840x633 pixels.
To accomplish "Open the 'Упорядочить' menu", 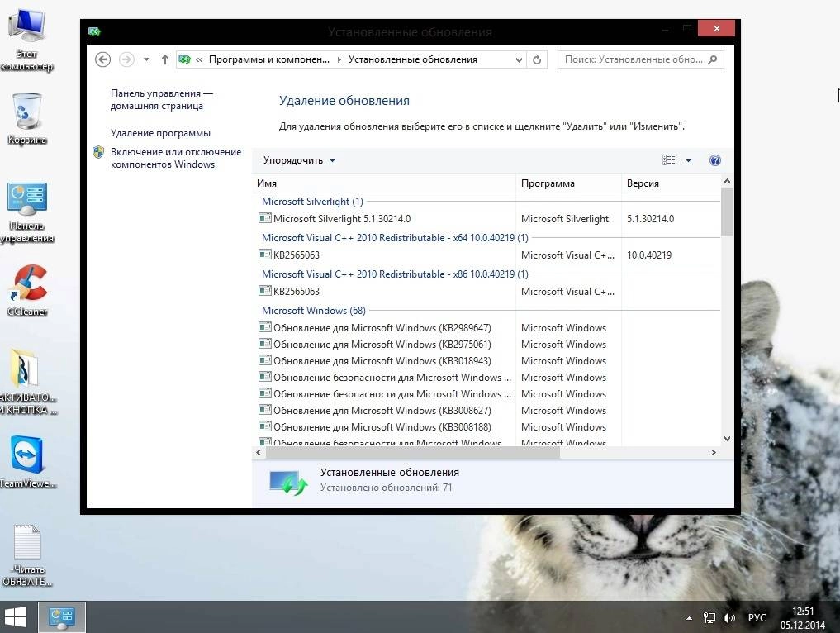I will [x=299, y=160].
